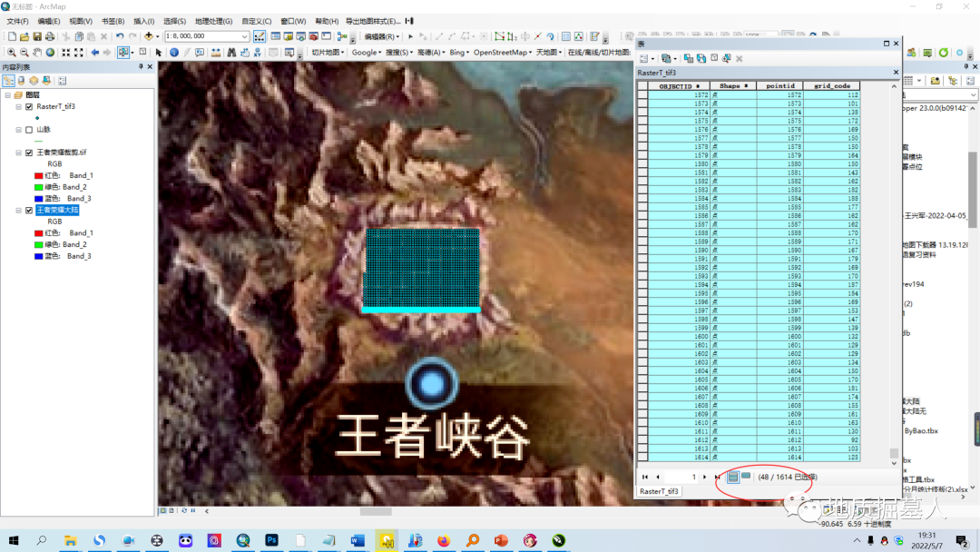Click List By Visibility icon

(34, 81)
